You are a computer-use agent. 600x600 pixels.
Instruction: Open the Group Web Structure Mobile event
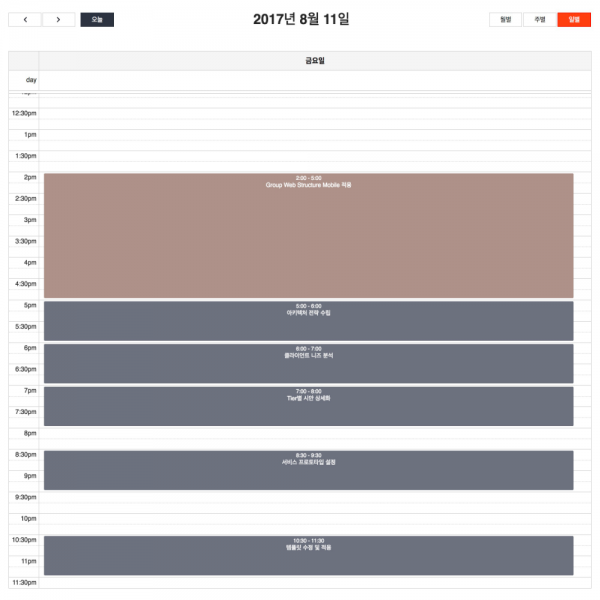pyautogui.click(x=308, y=235)
